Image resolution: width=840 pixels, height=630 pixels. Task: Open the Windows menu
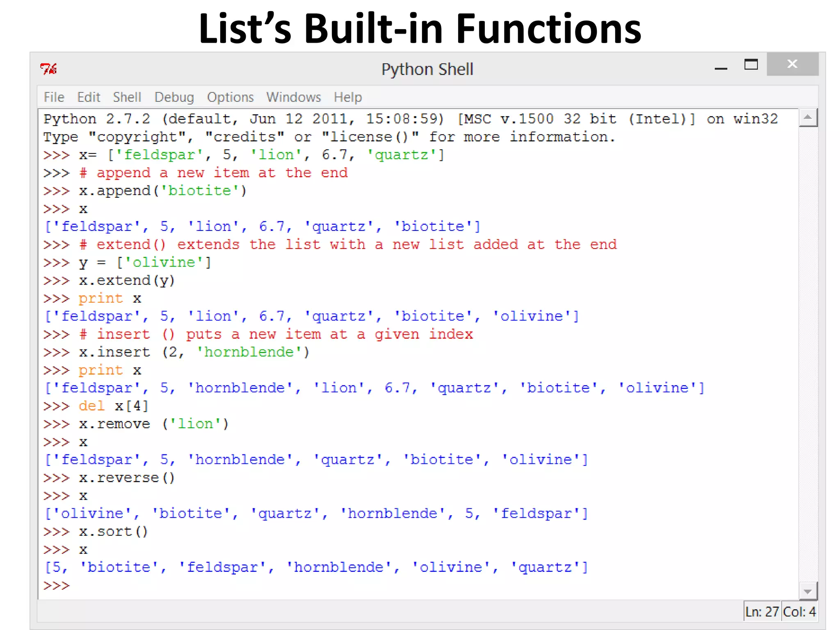[x=293, y=97]
